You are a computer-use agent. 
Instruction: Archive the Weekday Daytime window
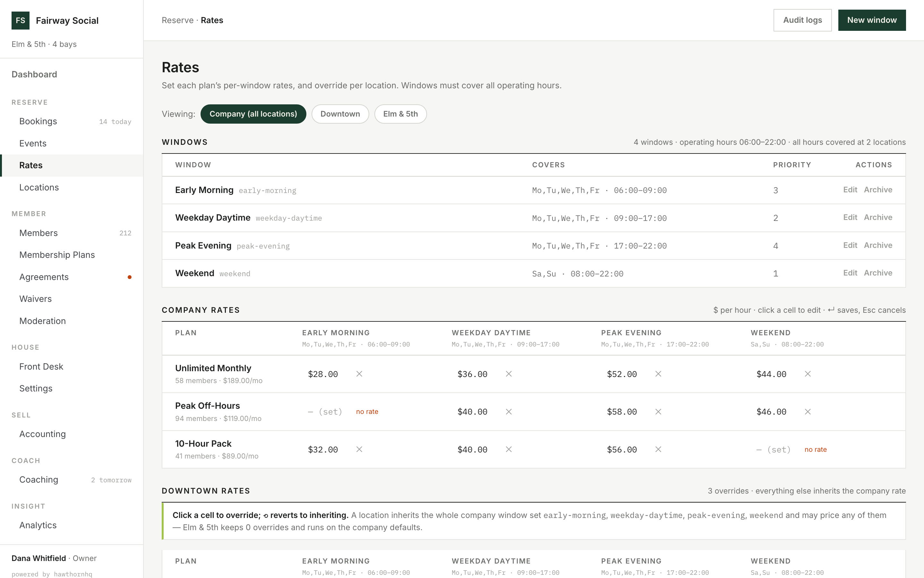pos(878,217)
